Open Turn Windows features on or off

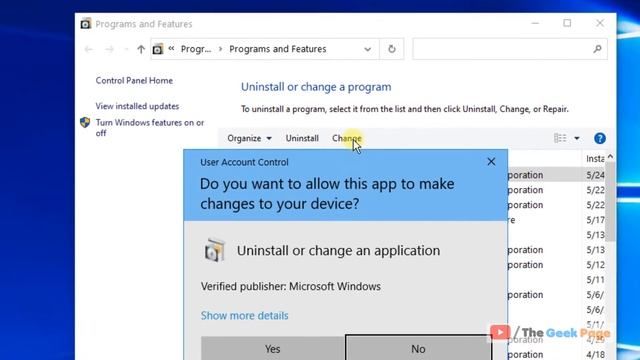tap(150, 128)
